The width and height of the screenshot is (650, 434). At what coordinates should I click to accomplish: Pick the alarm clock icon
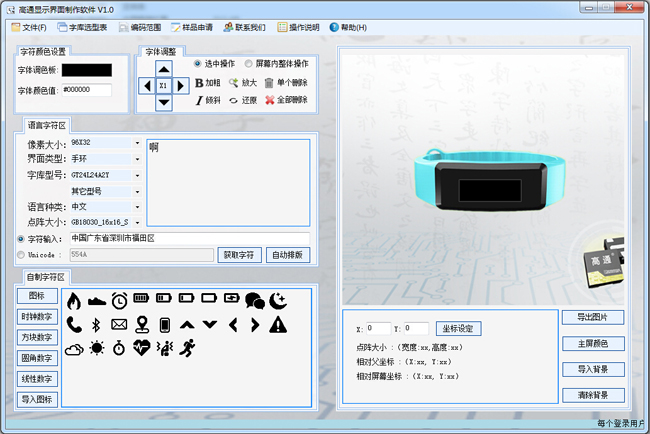119,300
